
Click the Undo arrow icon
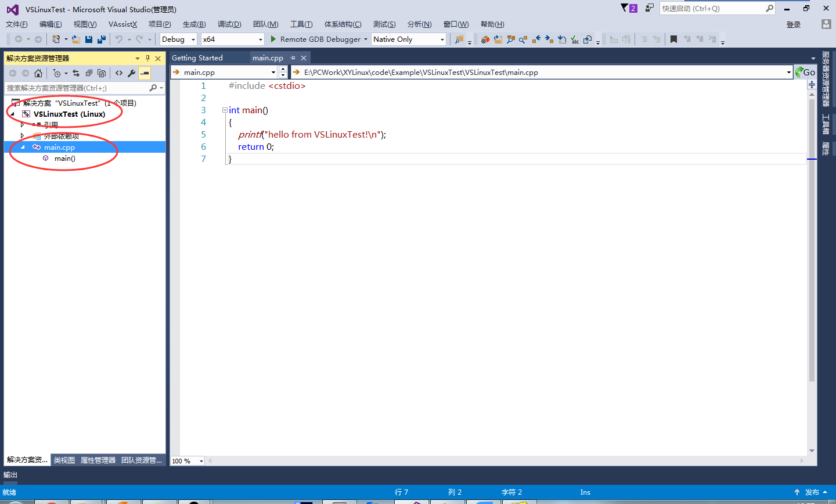(118, 39)
